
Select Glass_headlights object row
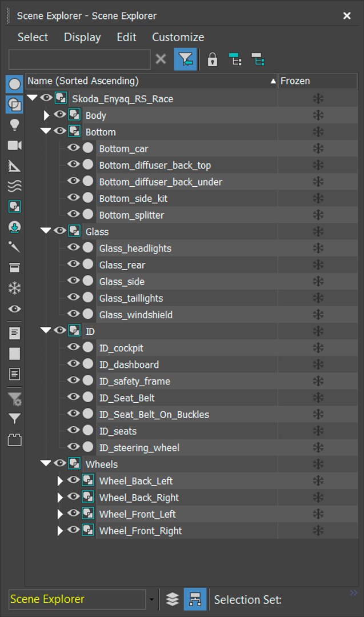(135, 249)
